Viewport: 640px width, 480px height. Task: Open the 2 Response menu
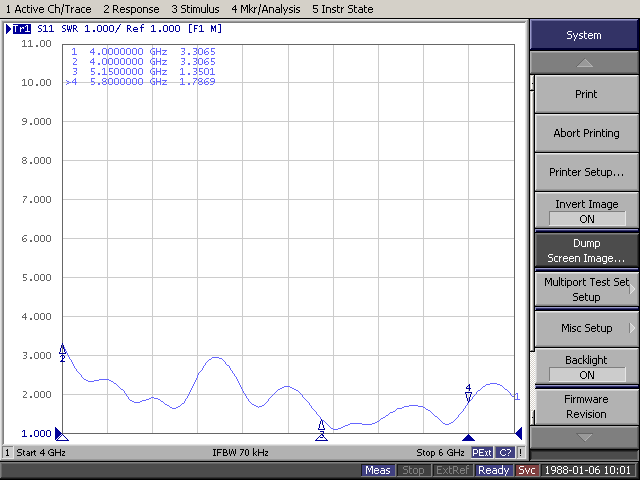click(x=131, y=9)
